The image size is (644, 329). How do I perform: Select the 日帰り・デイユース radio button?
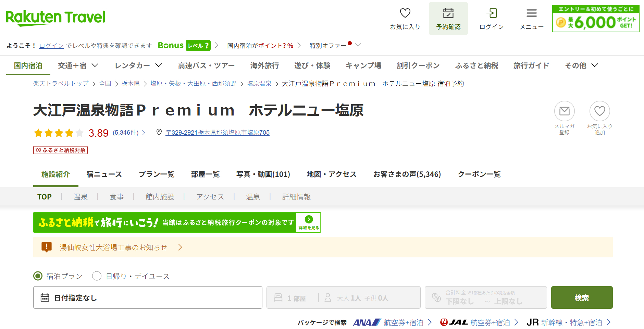(97, 276)
